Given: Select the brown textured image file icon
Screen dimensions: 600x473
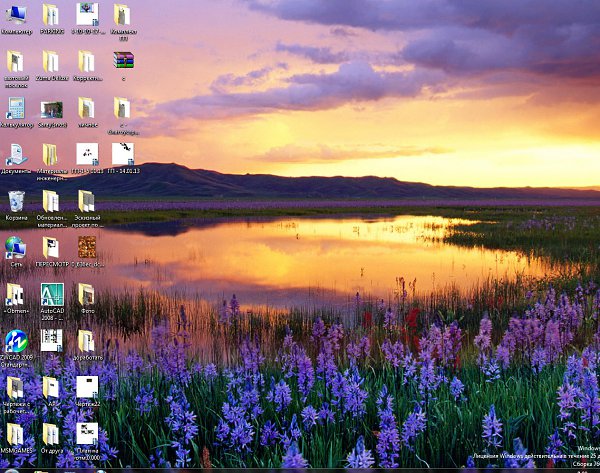Looking at the screenshot, I should (x=87, y=247).
